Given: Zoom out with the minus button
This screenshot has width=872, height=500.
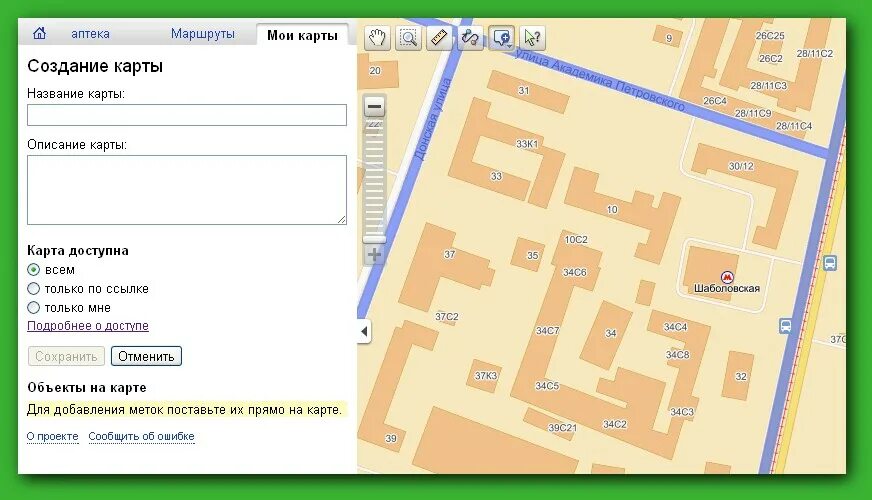Looking at the screenshot, I should tap(374, 106).
